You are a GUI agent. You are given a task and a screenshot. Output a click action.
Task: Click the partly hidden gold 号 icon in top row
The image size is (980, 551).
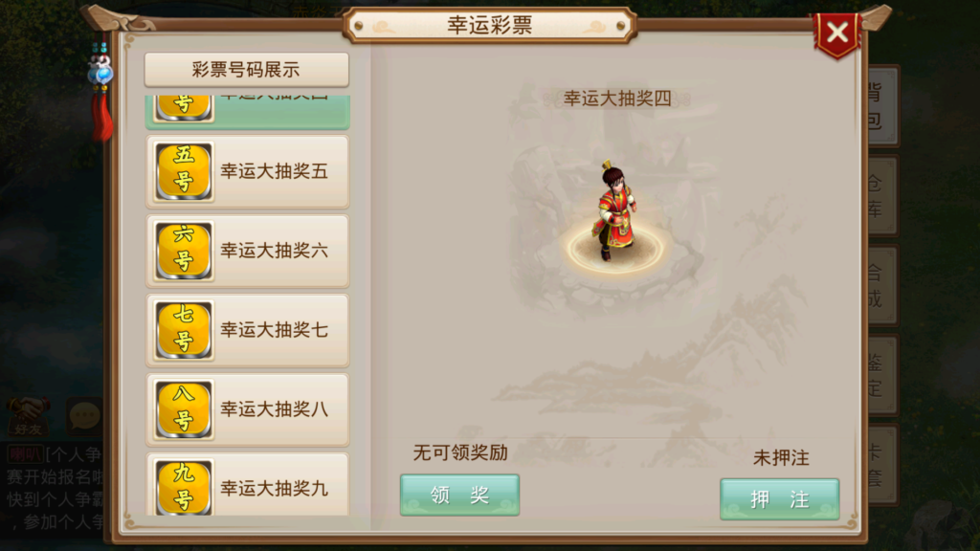(184, 107)
